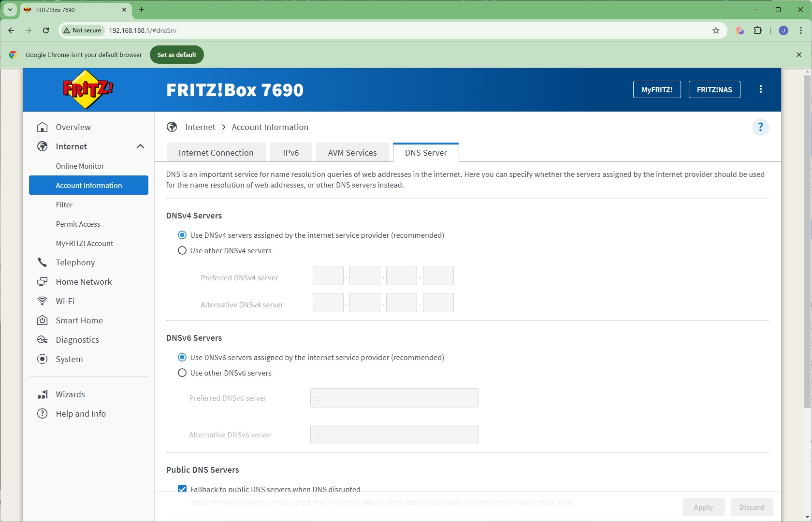Select DNSv6 servers assigned by provider
Image resolution: width=812 pixels, height=522 pixels.
click(182, 358)
